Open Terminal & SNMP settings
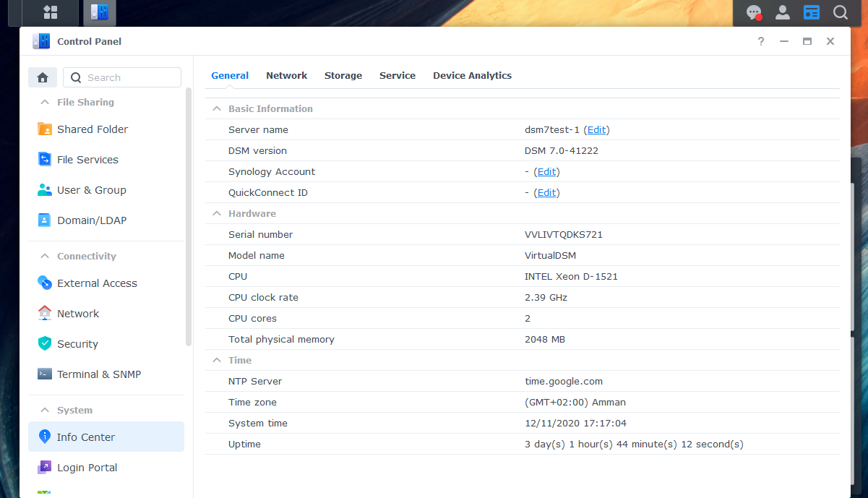The image size is (868, 498). (x=106, y=374)
